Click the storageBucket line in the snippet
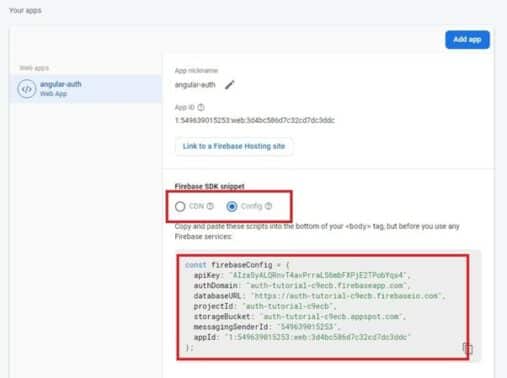This screenshot has height=378, width=507. click(x=300, y=317)
